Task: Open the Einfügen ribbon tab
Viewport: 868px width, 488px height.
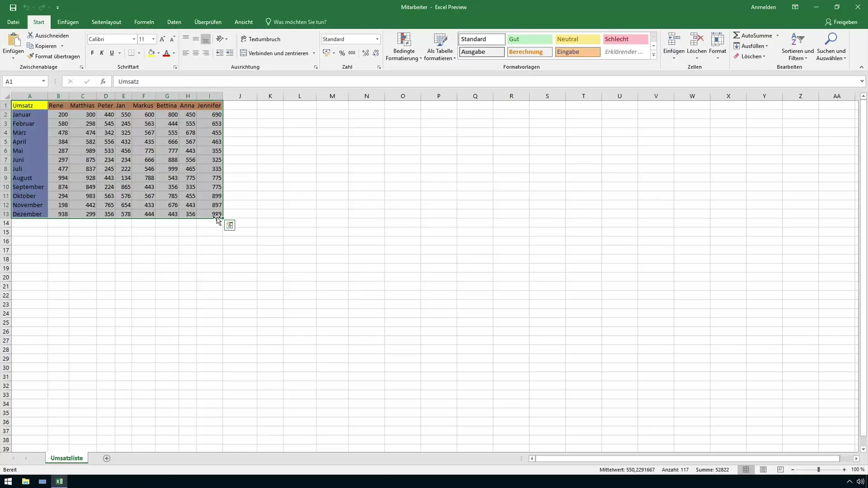Action: (x=68, y=22)
